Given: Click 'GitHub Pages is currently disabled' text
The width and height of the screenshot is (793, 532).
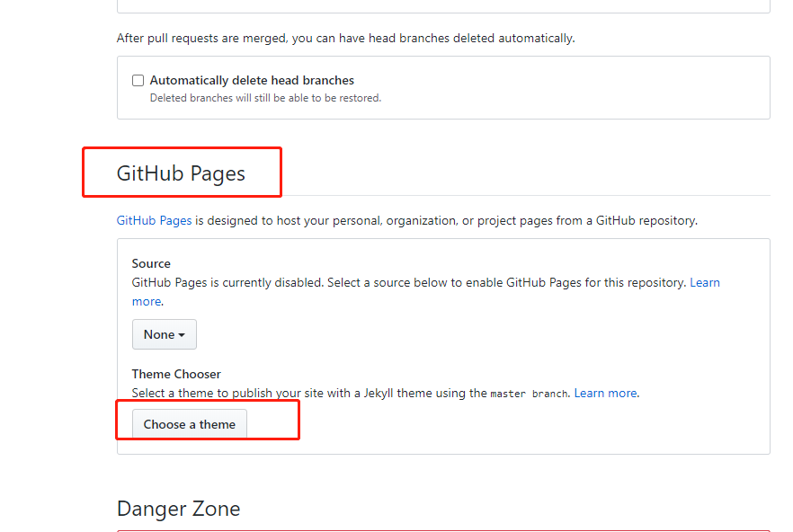Looking at the screenshot, I should coord(227,283).
